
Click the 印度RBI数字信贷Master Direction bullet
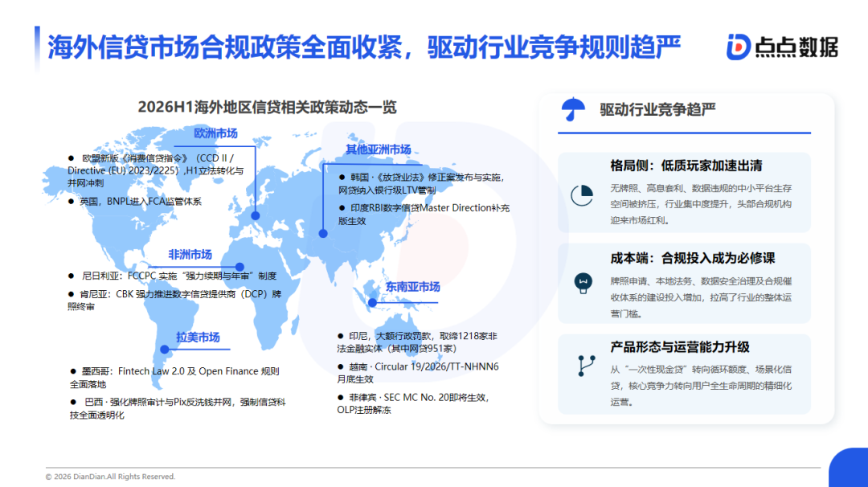pos(424,215)
